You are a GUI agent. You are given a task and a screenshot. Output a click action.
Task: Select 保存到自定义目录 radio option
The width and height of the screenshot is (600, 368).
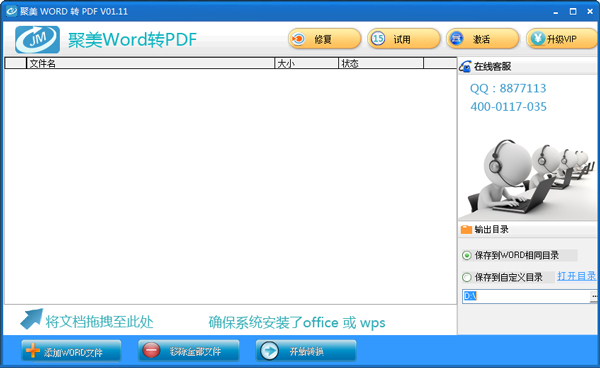click(x=467, y=277)
